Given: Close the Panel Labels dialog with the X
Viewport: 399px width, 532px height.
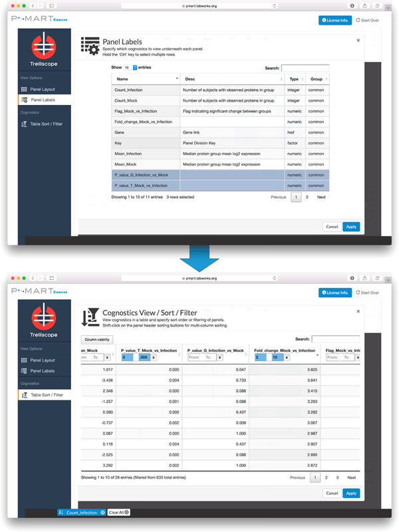Looking at the screenshot, I should tap(358, 40).
